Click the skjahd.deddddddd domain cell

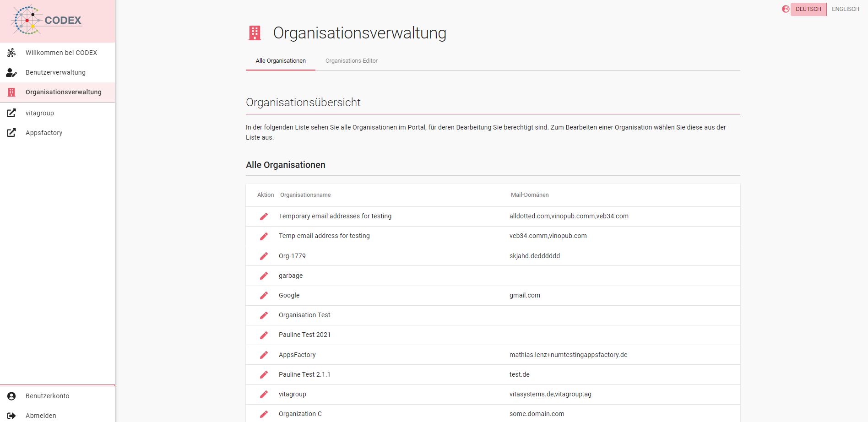tap(535, 256)
